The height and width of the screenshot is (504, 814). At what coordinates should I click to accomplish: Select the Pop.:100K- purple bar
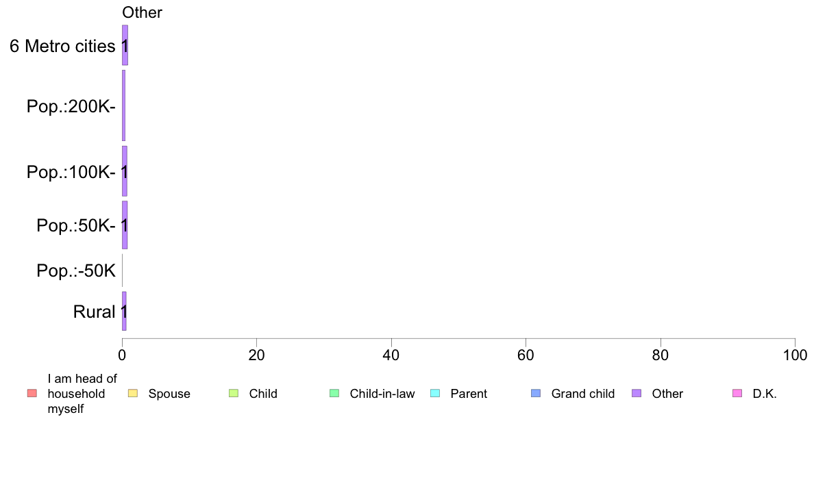point(125,171)
